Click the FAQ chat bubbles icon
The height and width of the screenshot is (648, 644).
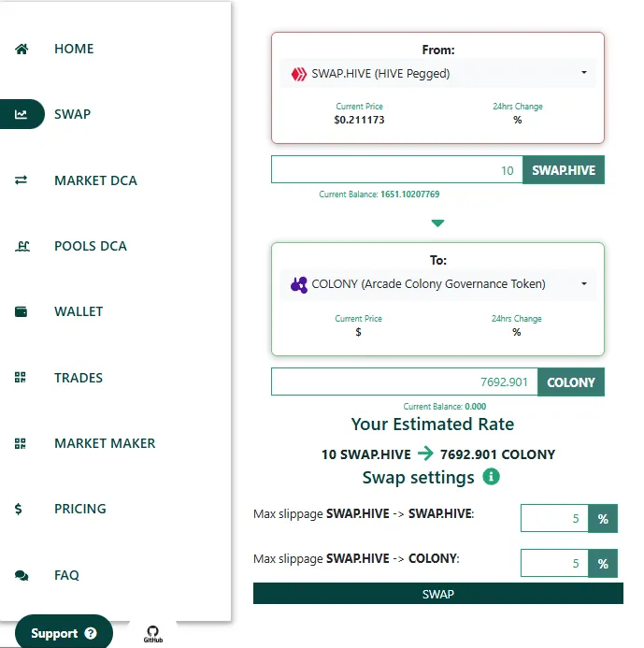pyautogui.click(x=21, y=575)
